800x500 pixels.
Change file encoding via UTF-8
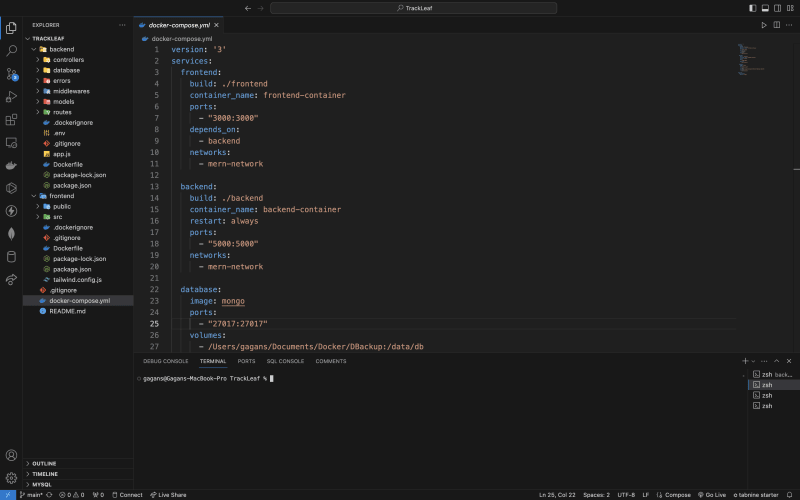[x=626, y=495]
